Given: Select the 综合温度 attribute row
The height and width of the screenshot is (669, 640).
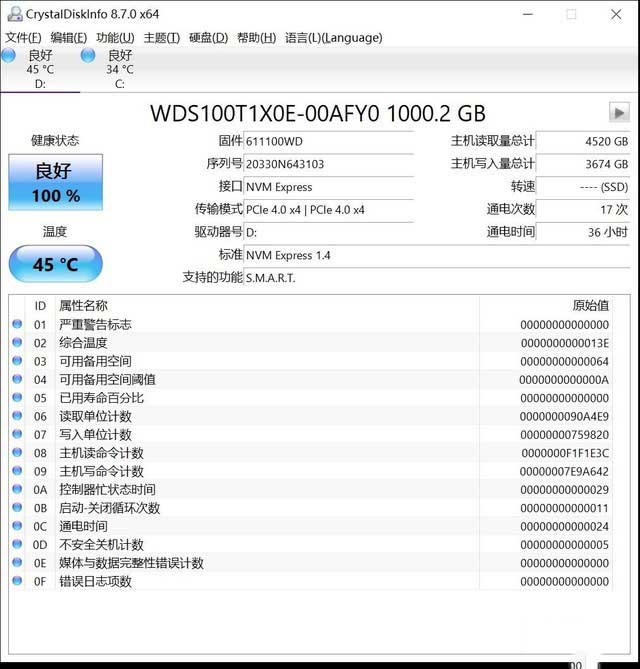Looking at the screenshot, I should pyautogui.click(x=311, y=343).
